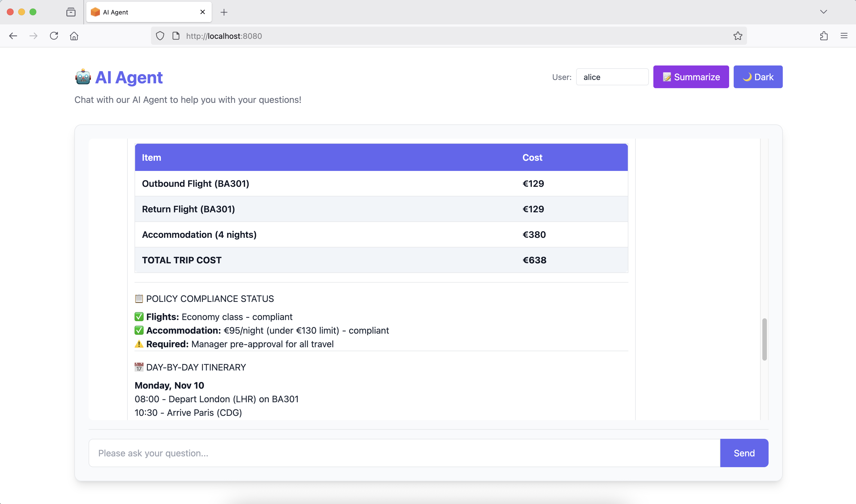856x504 pixels.
Task: Open a new tab with plus
Action: (224, 12)
